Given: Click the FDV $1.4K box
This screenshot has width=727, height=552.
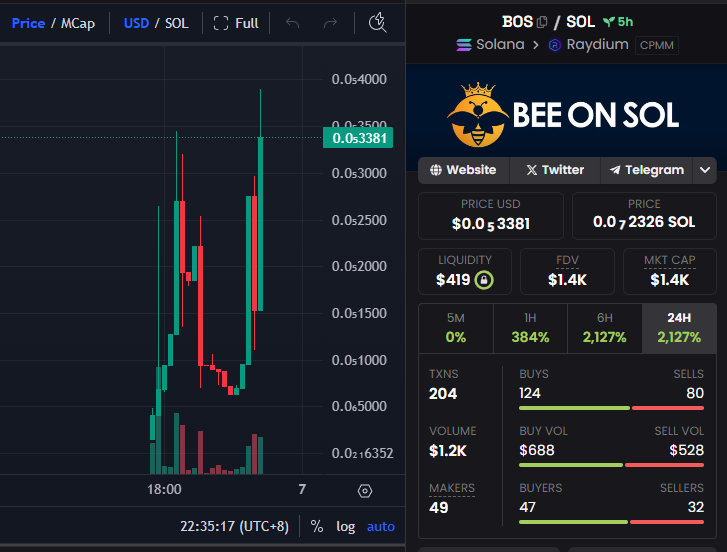Looking at the screenshot, I should click(567, 272).
